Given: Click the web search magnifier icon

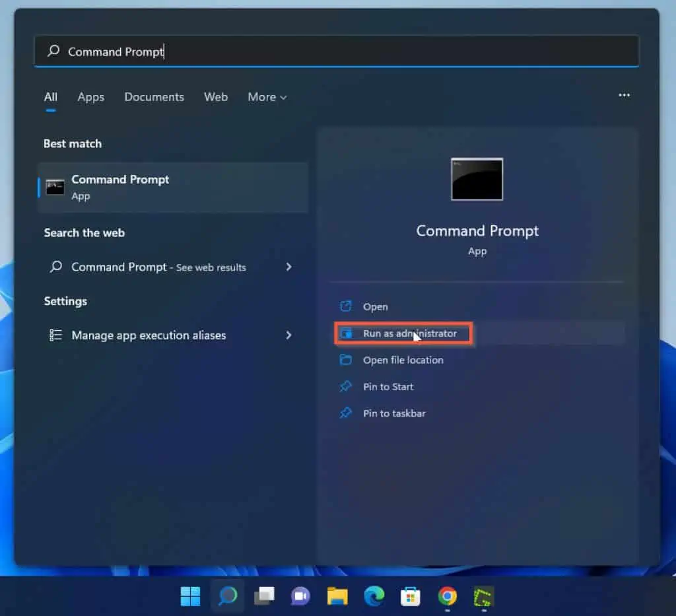Looking at the screenshot, I should (x=56, y=267).
